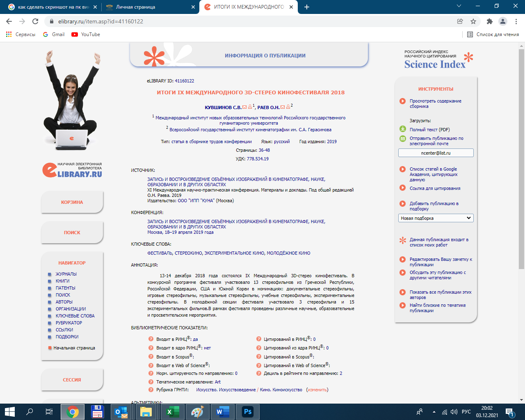Open АВТОРЫ in navigator
Viewport: 525px width, 420px height.
[x=64, y=302]
